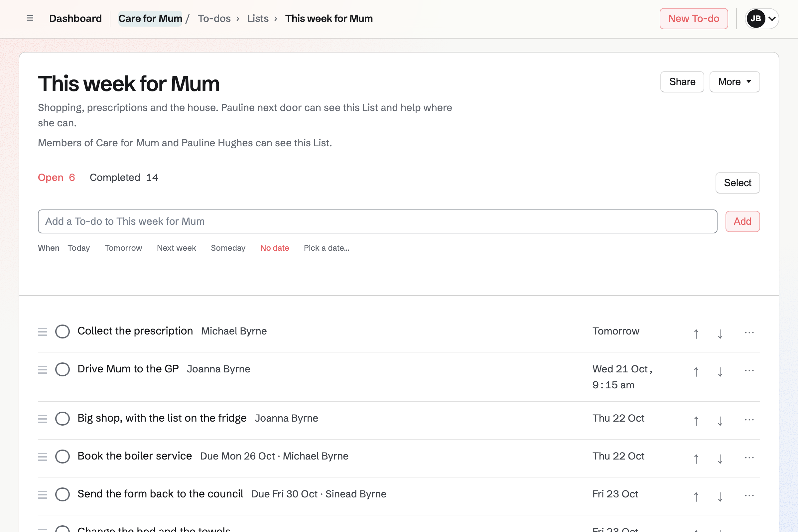This screenshot has width=798, height=532.
Task: Open "Pick a date..." chooser
Action: pyautogui.click(x=327, y=248)
